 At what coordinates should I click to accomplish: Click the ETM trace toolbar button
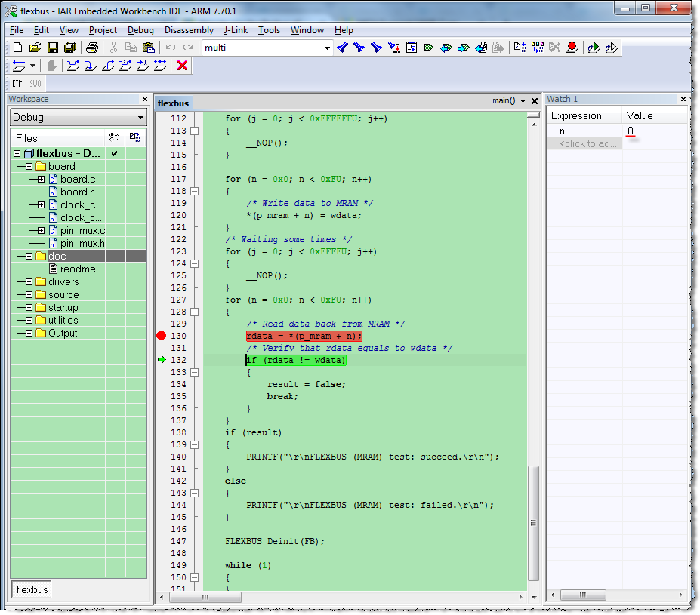pyautogui.click(x=18, y=83)
